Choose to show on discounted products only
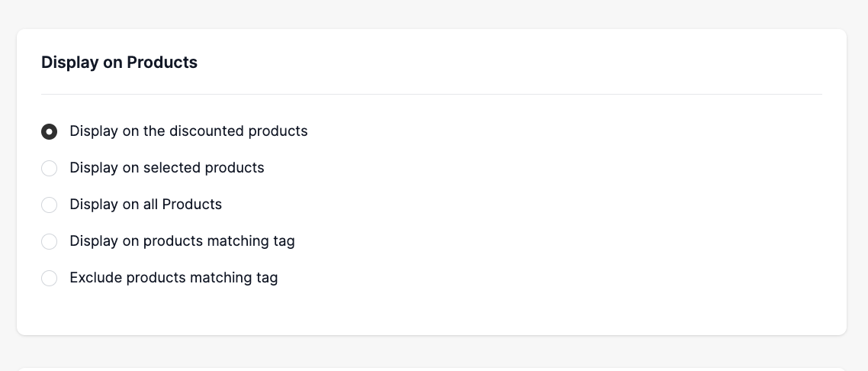Viewport: 868px width, 371px height. tap(49, 131)
